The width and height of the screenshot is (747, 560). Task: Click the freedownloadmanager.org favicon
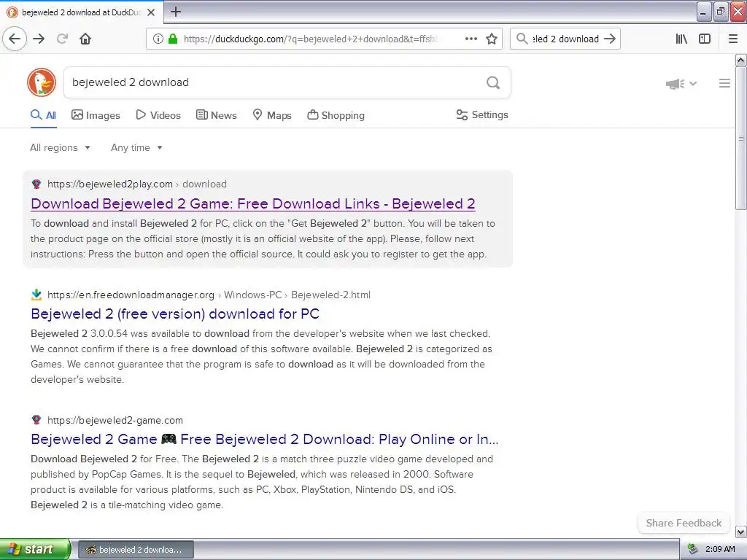click(36, 295)
